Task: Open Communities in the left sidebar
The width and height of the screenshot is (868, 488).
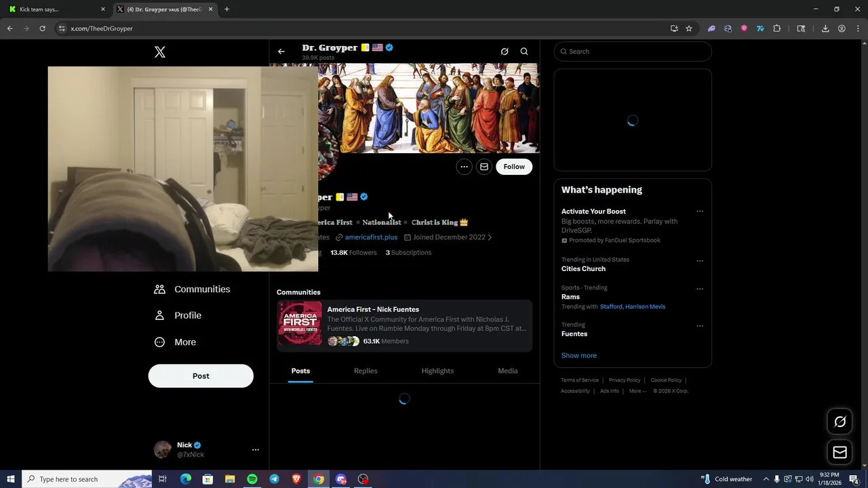Action: (192, 289)
